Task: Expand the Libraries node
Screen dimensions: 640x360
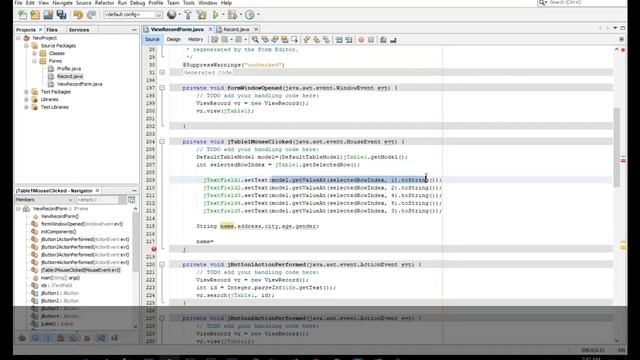Action: (27, 100)
